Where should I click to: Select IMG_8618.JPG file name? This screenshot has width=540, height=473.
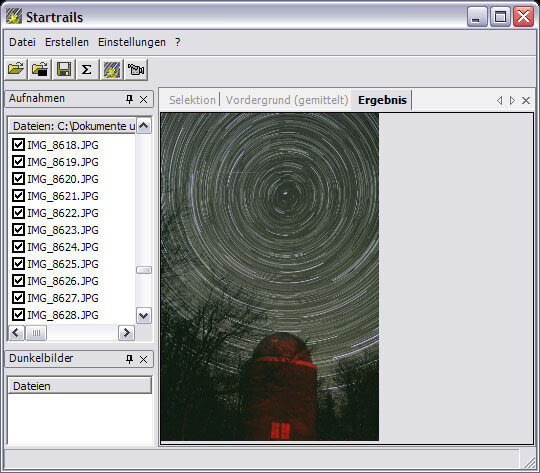click(x=63, y=145)
